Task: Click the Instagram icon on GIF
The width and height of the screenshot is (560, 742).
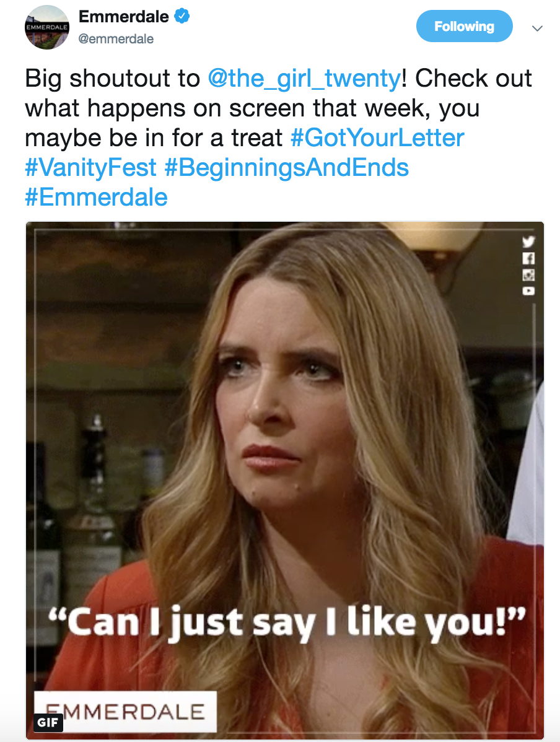Action: click(528, 275)
